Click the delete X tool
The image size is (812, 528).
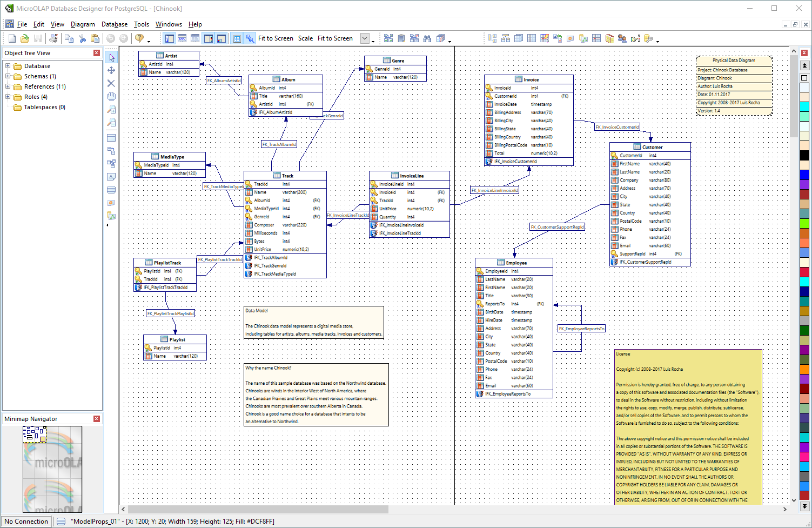[111, 83]
